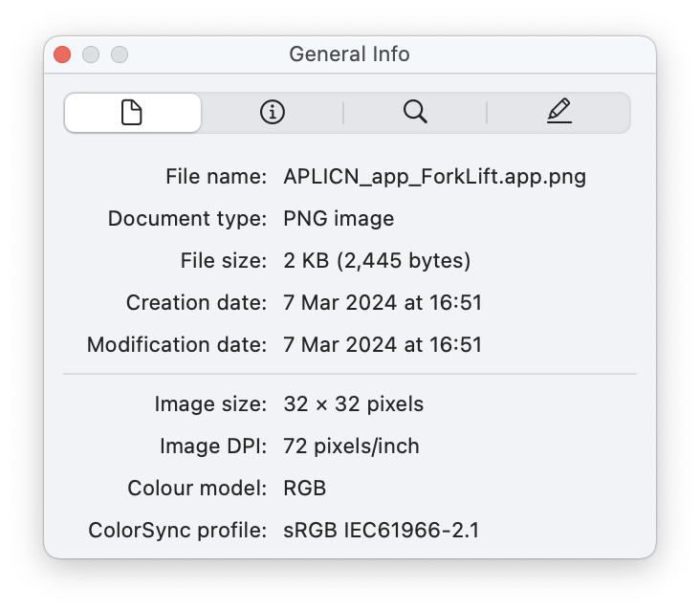Select the PNG image document type text

[x=339, y=219]
